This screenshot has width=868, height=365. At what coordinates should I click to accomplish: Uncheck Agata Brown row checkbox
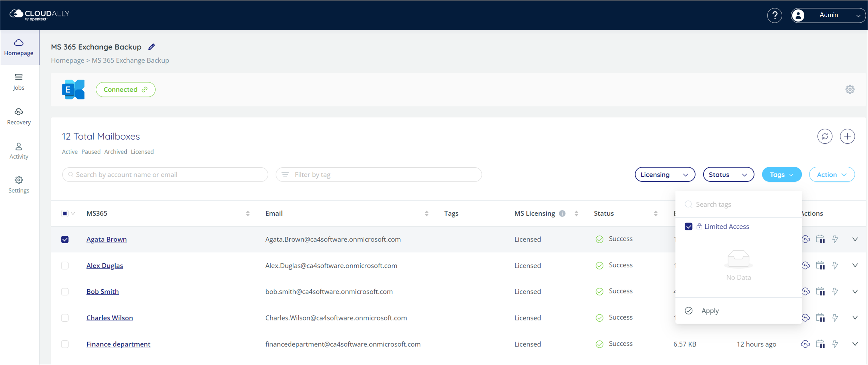[x=65, y=239]
